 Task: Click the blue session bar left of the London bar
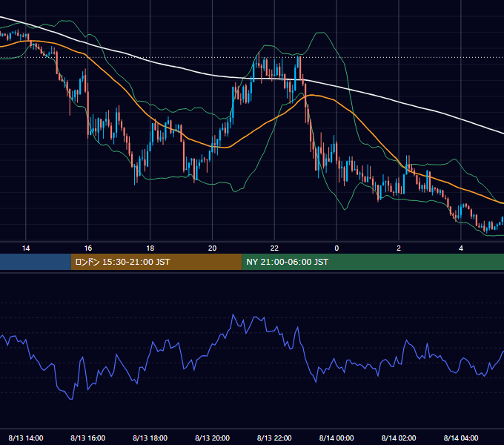click(x=36, y=262)
